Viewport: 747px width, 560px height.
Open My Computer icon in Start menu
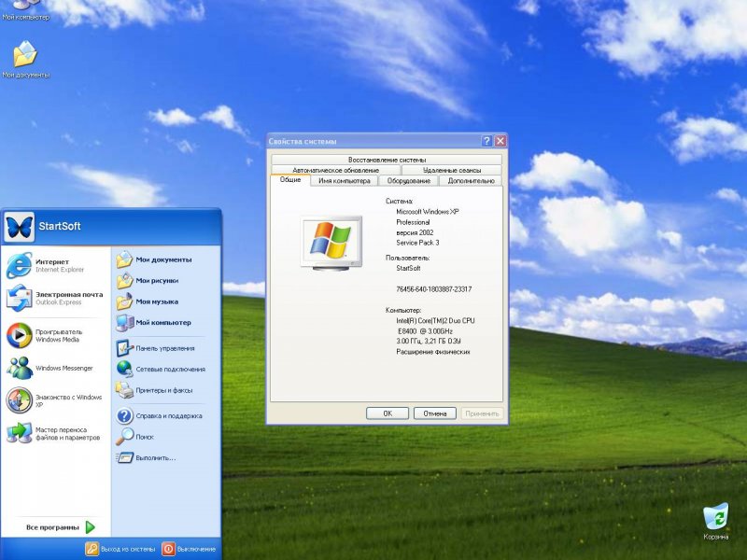click(124, 322)
